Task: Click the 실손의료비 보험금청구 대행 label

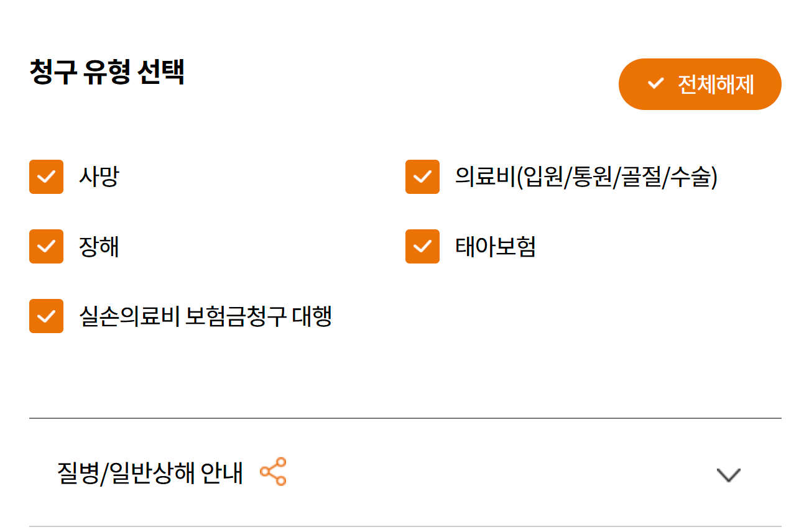Action: point(205,316)
